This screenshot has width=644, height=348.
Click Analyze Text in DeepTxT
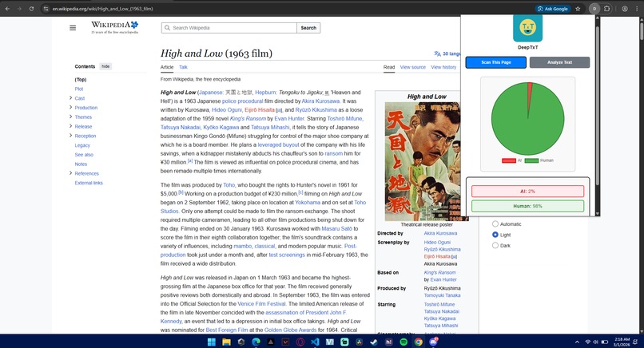click(x=559, y=62)
